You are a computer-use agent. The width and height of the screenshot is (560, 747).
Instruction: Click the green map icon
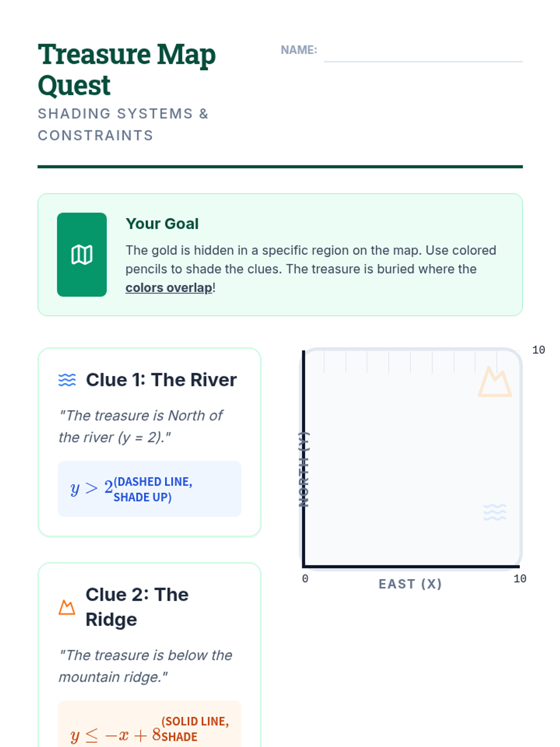click(82, 255)
